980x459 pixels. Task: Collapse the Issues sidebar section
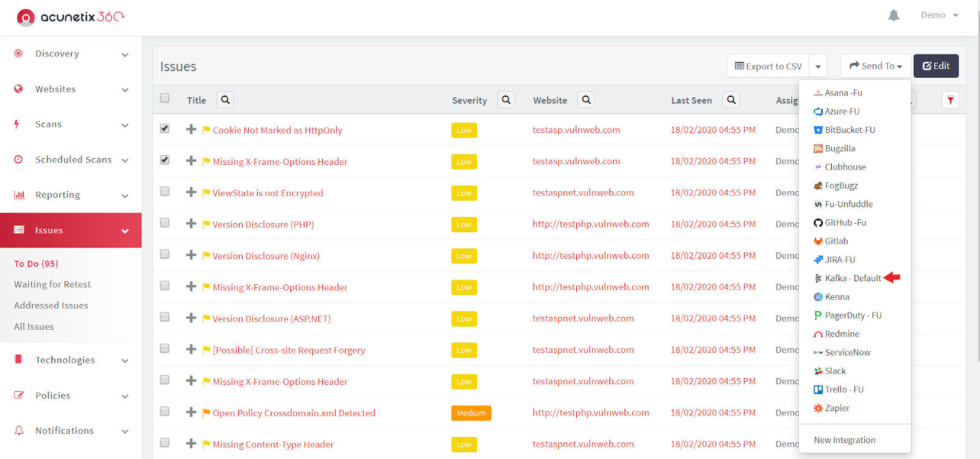click(125, 231)
